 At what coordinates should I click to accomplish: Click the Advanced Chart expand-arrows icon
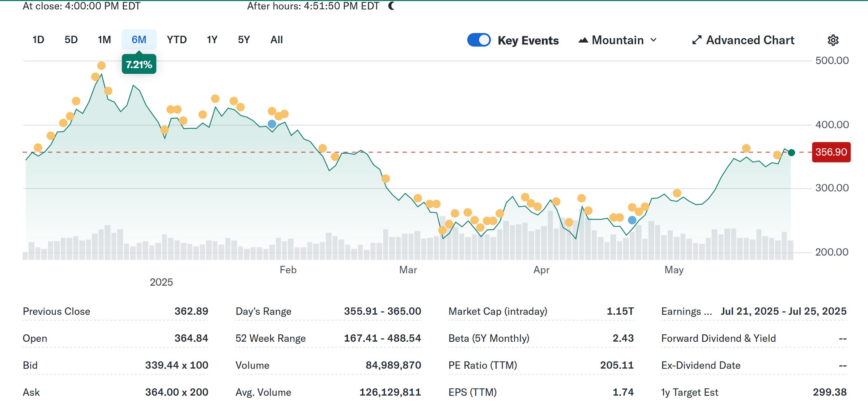(x=697, y=40)
